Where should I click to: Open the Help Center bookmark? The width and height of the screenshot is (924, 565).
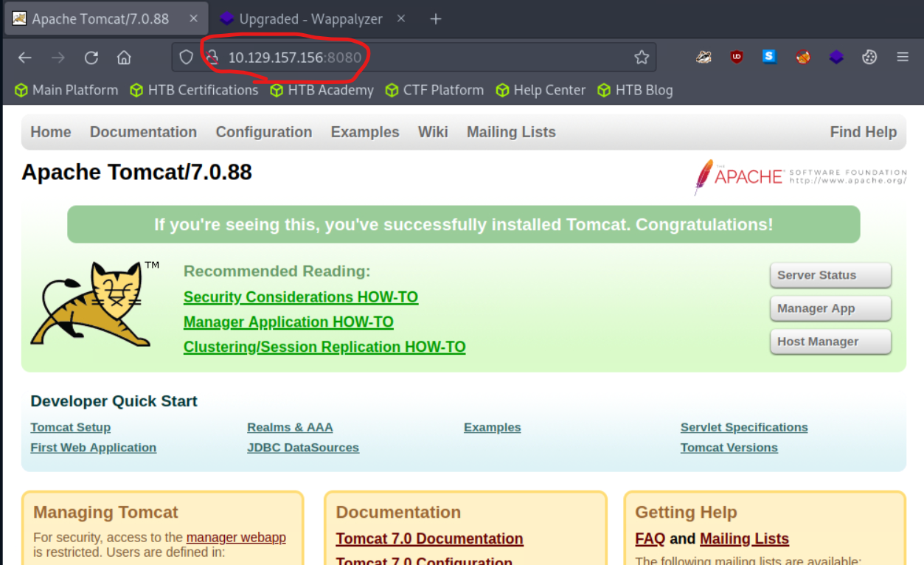pyautogui.click(x=541, y=90)
